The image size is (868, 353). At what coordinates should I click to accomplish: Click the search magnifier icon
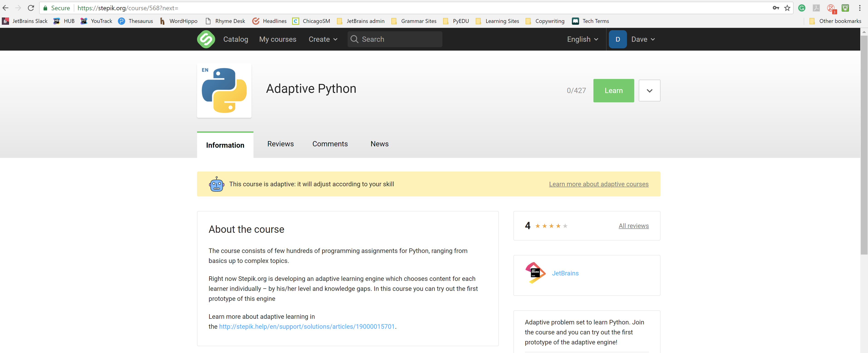click(354, 39)
